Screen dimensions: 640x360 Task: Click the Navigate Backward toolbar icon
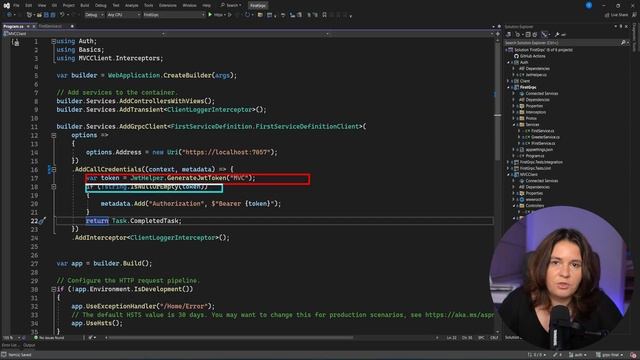pos(9,15)
